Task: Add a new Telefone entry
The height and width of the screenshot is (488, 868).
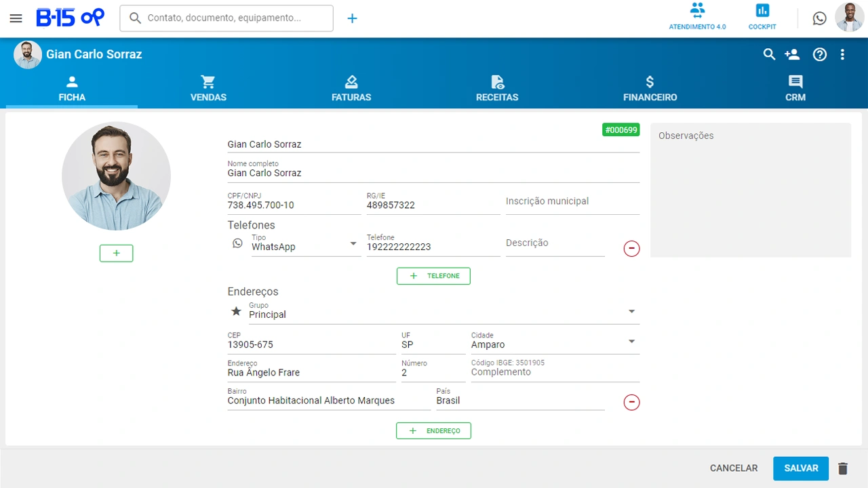Action: coord(433,276)
